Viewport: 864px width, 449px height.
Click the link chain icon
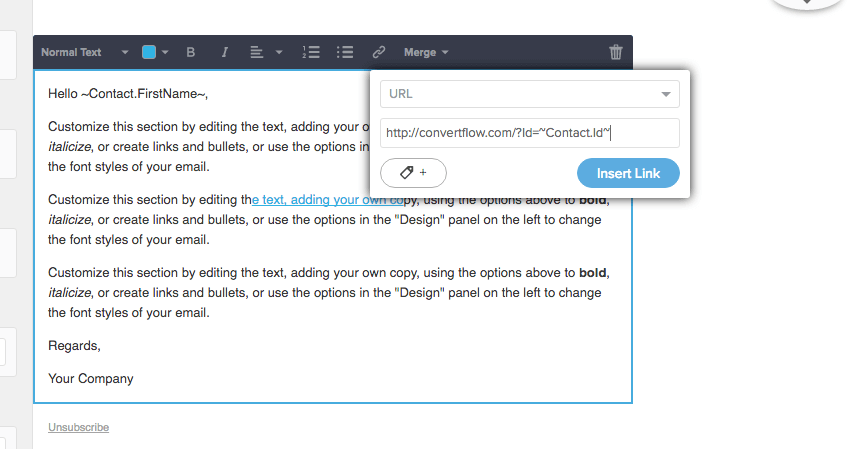click(378, 52)
